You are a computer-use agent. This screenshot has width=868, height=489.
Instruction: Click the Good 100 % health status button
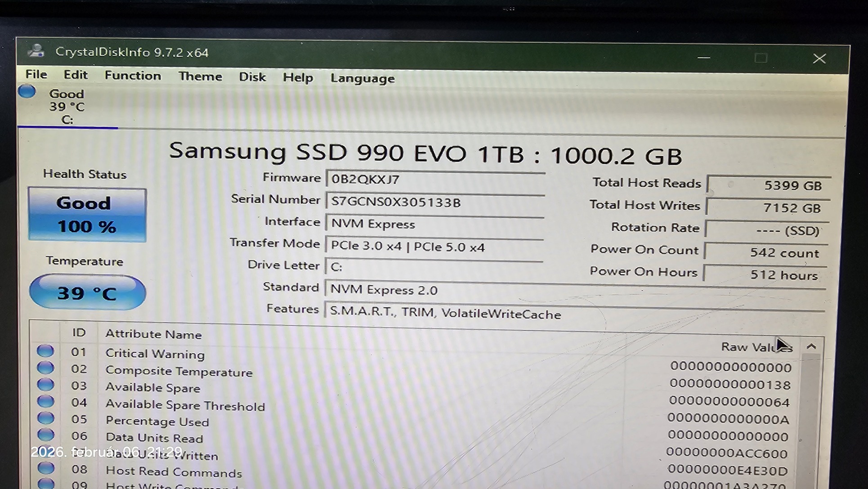click(x=87, y=215)
